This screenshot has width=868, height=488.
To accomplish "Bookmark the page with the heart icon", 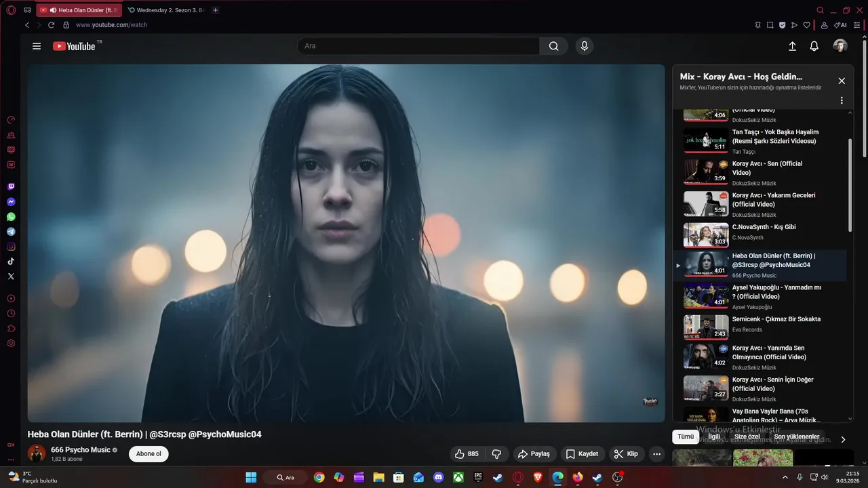I will point(806,25).
